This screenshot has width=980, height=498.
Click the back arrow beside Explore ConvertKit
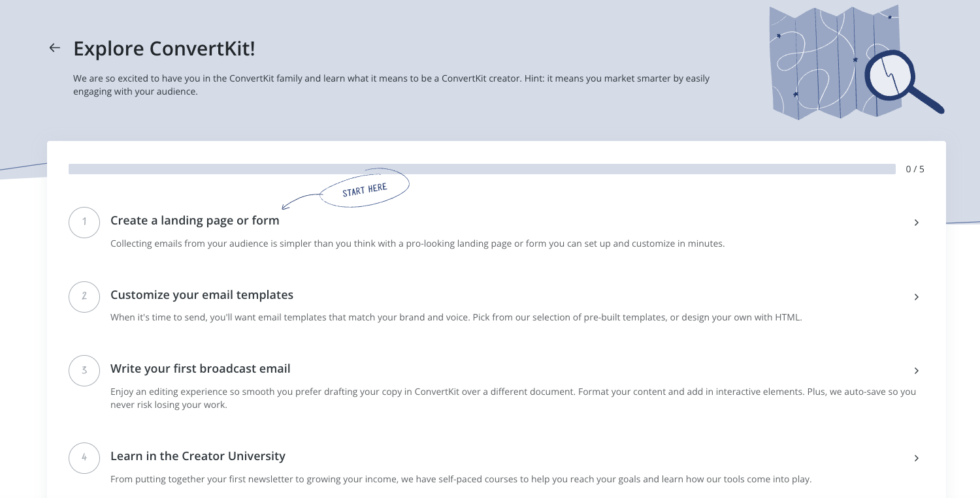[x=54, y=48]
